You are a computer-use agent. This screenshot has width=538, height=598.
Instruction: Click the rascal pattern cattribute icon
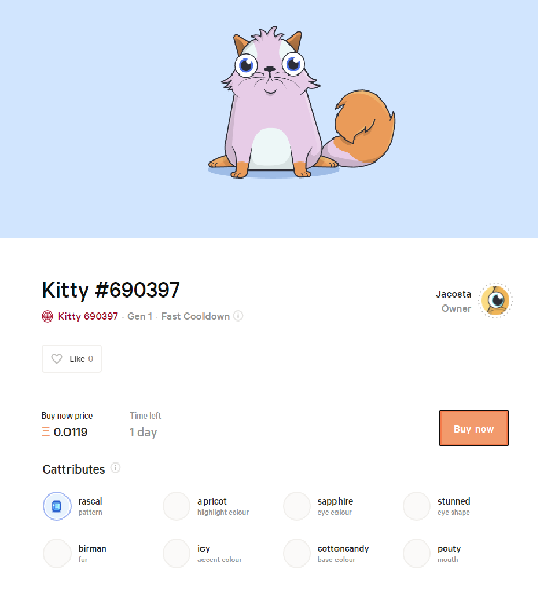(57, 506)
